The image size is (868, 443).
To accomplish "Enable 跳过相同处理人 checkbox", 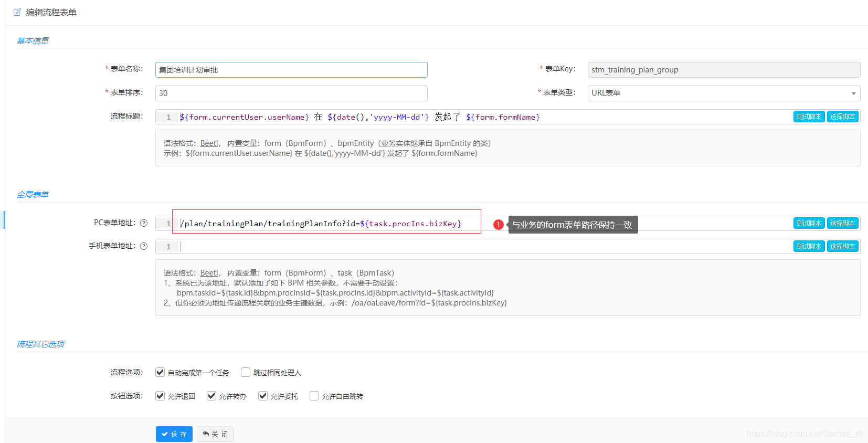I will (246, 372).
